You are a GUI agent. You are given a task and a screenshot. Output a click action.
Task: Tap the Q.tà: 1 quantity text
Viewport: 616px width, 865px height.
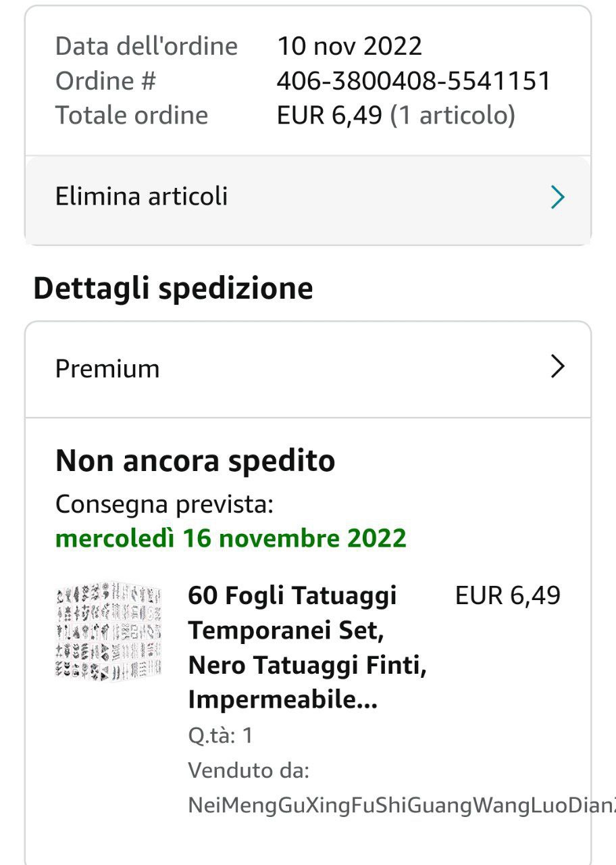(x=220, y=735)
